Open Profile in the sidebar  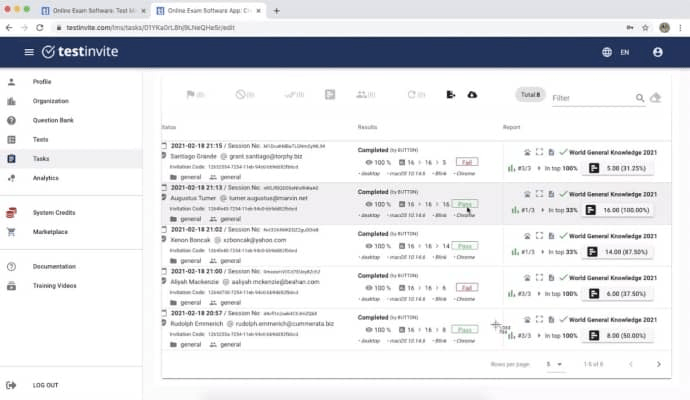click(71, 82)
